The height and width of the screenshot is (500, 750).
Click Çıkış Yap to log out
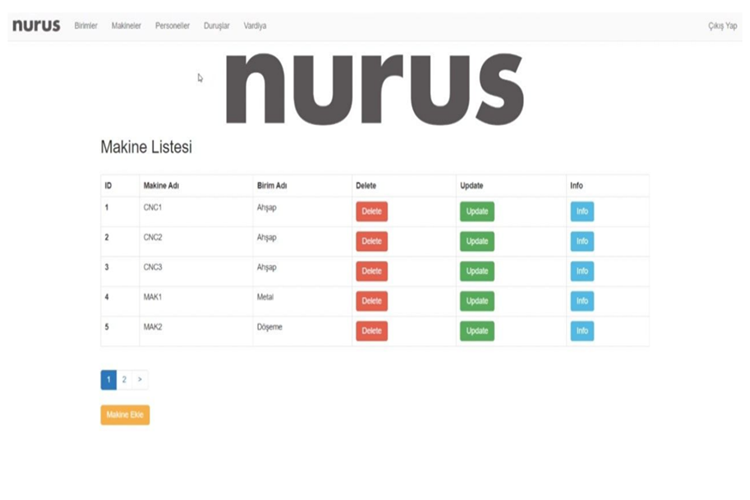[x=722, y=26]
